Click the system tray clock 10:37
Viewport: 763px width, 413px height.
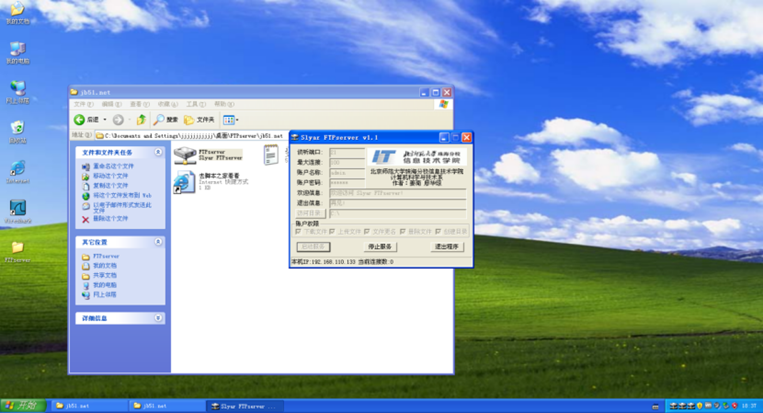[x=749, y=406]
